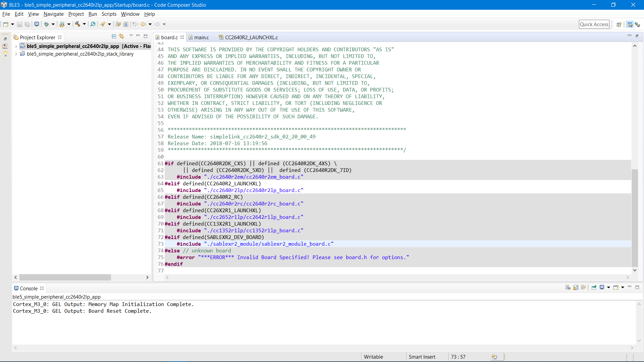Click Collapse All in Project Explorer
This screenshot has width=644, height=362.
coord(114,36)
